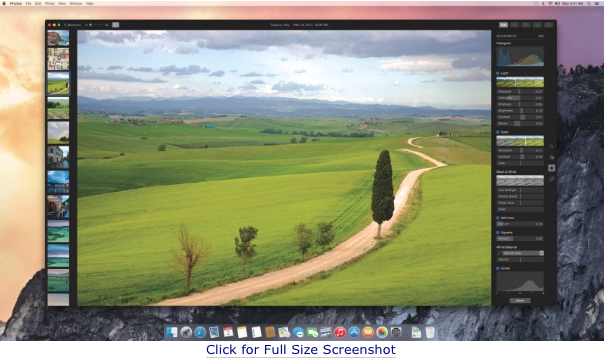Adjust the Vignette amount slider

click(520, 239)
